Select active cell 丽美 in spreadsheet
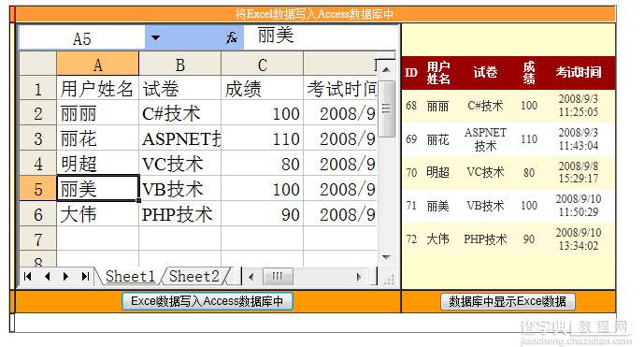644x347 pixels. (x=98, y=189)
